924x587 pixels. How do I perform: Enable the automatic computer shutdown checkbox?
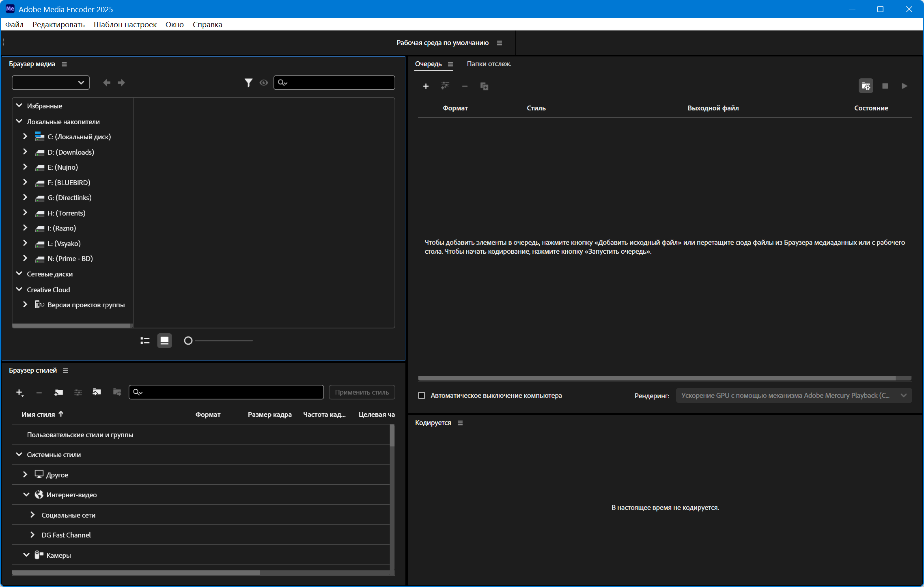[422, 395]
